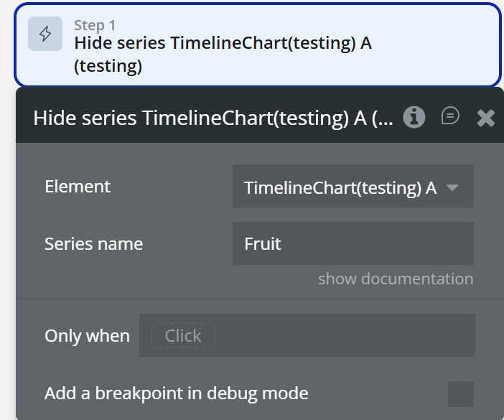Click the 'Element' field label

pyautogui.click(x=78, y=187)
